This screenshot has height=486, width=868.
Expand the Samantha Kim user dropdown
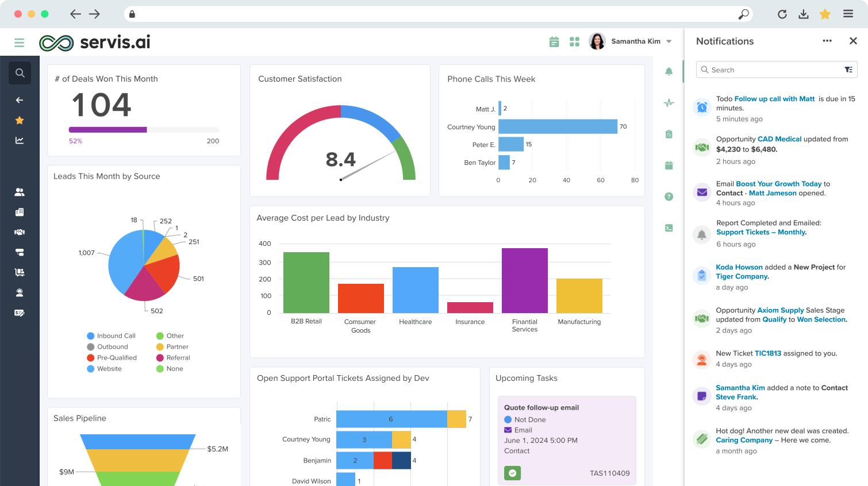click(669, 41)
